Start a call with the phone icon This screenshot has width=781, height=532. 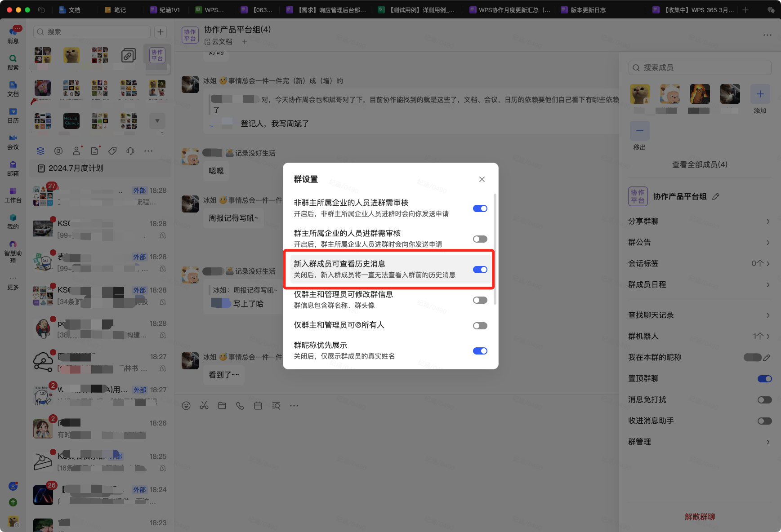click(x=240, y=406)
